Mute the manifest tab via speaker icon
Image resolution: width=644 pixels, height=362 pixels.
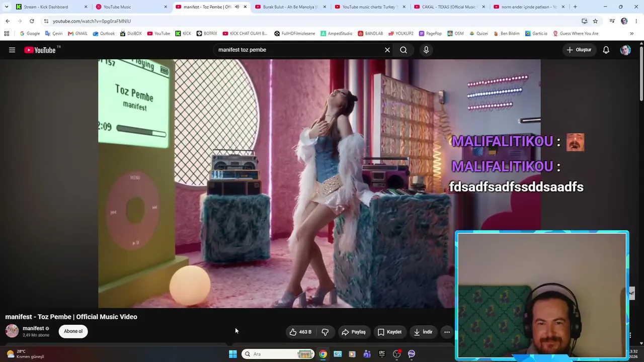(x=237, y=7)
